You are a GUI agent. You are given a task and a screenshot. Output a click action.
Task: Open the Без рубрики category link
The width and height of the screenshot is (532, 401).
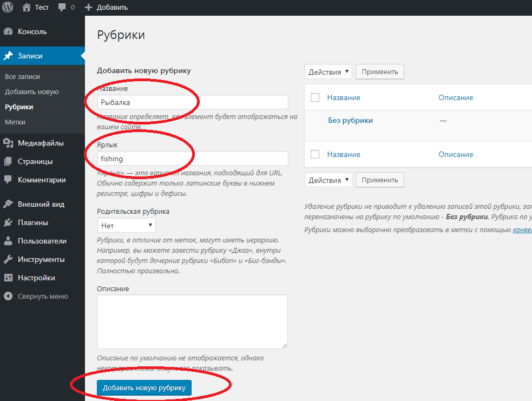pyautogui.click(x=350, y=120)
